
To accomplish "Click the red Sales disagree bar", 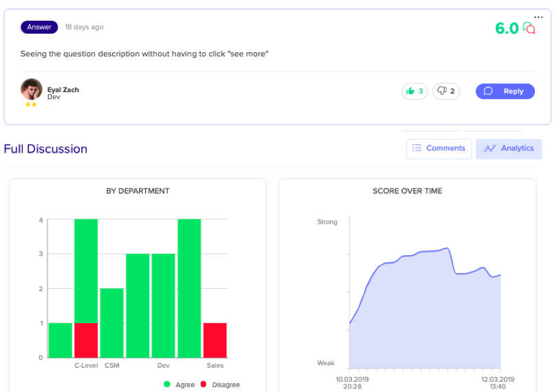I will point(215,340).
